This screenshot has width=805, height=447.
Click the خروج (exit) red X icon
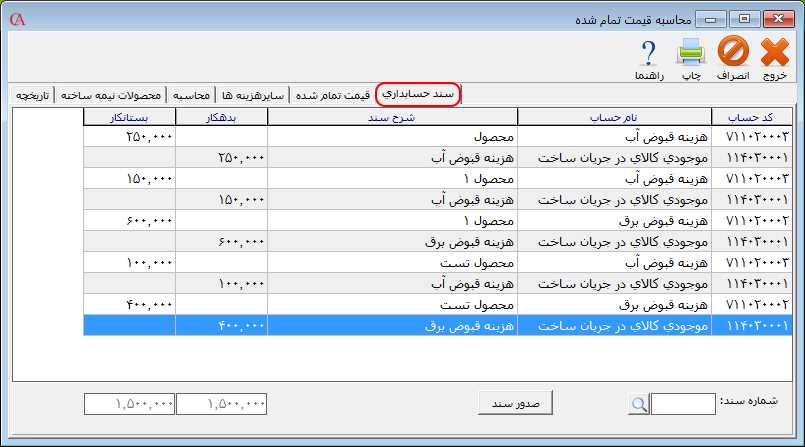point(775,52)
